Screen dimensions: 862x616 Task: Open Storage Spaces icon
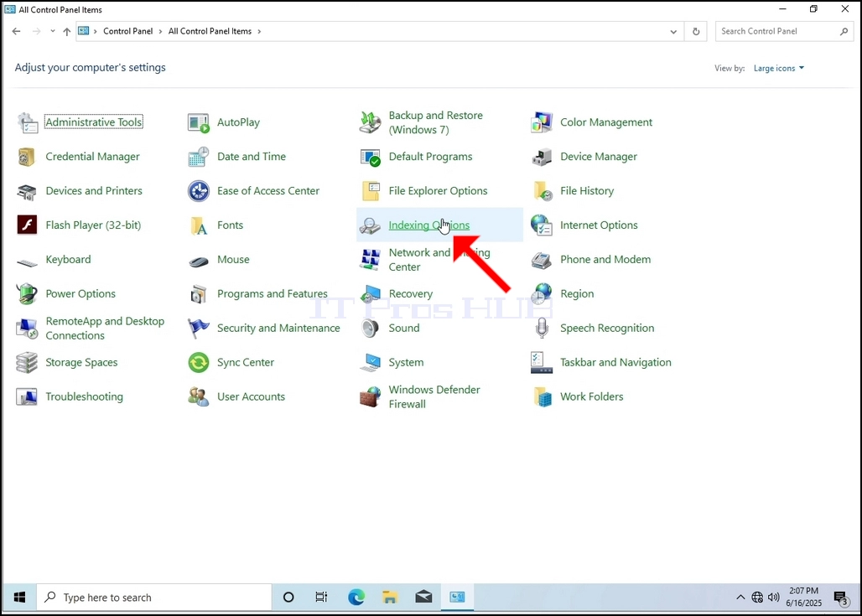[27, 363]
